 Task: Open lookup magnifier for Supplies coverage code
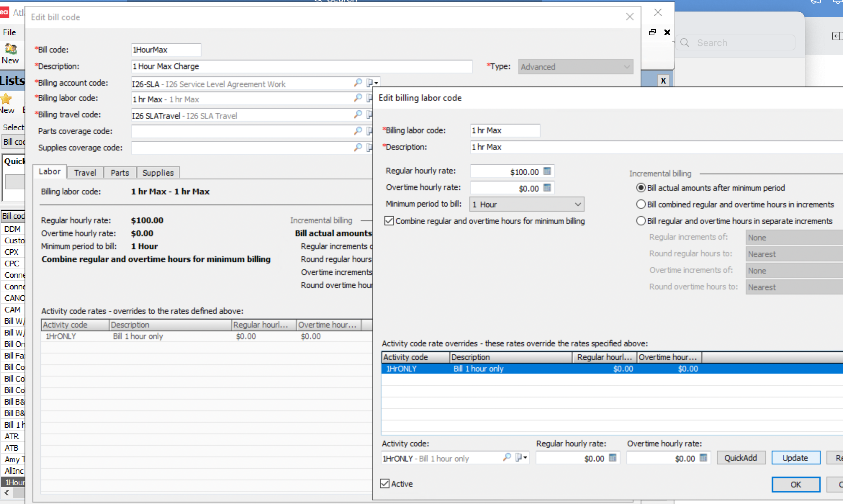click(358, 148)
